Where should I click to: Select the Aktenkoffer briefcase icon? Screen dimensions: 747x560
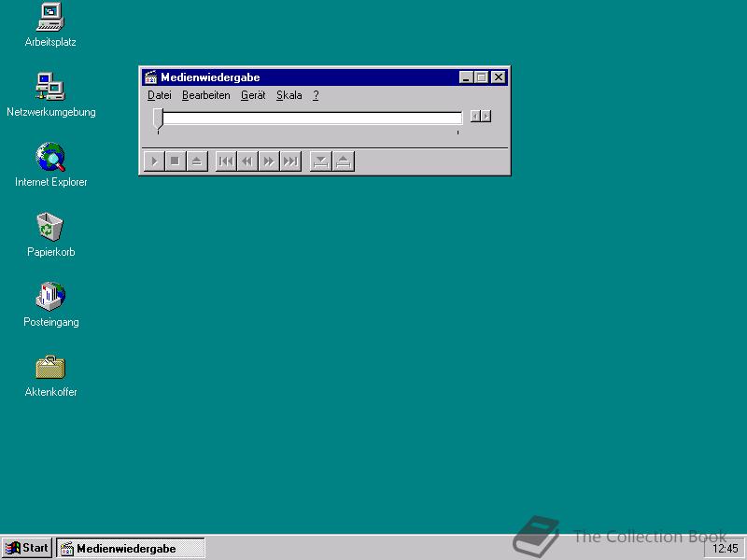[50, 375]
